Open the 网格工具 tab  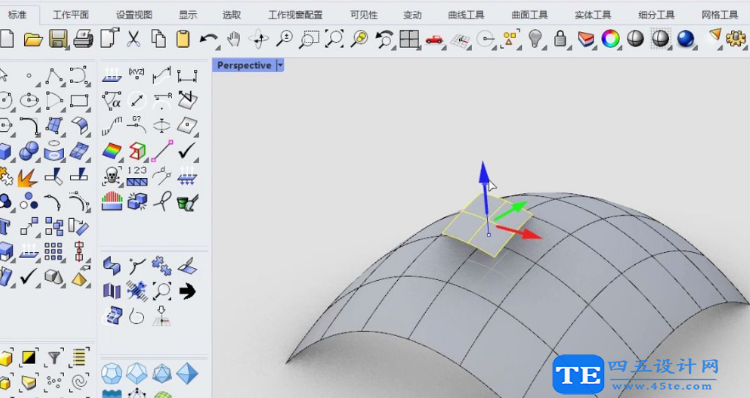719,15
